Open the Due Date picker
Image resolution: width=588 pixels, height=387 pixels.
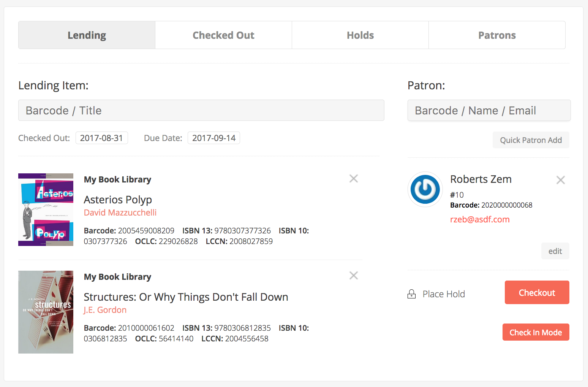(214, 138)
